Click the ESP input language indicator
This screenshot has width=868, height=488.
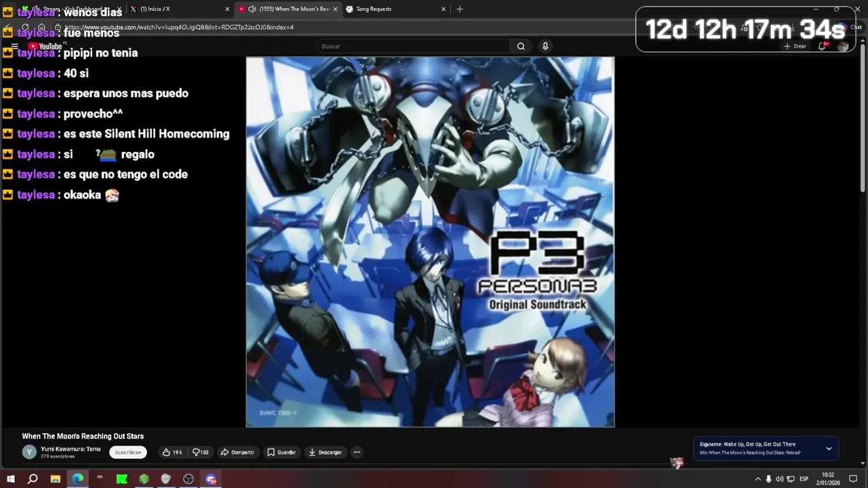coord(804,479)
